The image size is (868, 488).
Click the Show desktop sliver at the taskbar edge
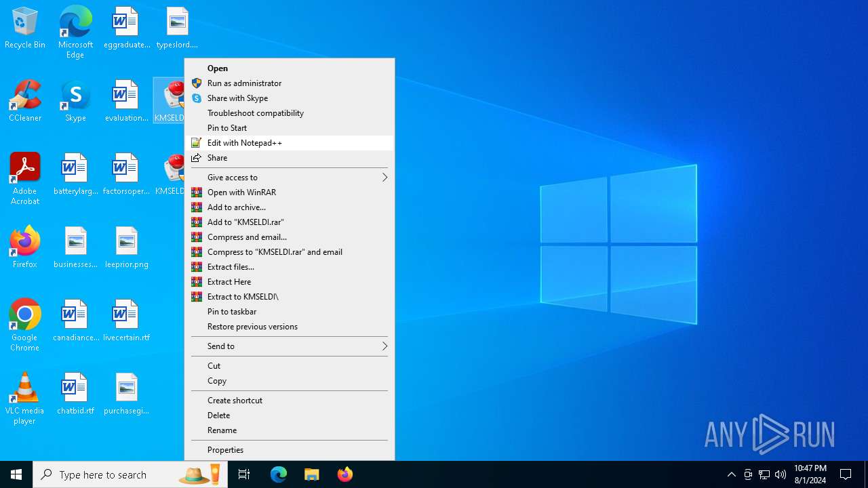pos(866,474)
